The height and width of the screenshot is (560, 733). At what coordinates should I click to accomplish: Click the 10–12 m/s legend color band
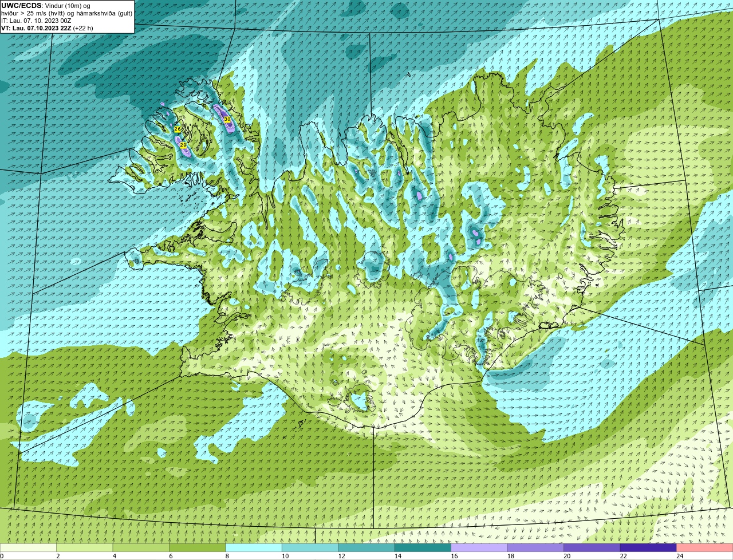(x=310, y=548)
